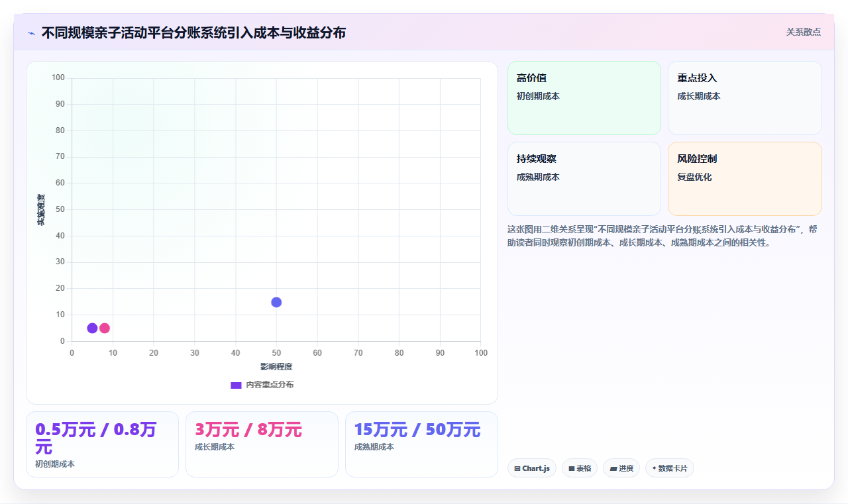Select the 0.5万元 / 0.8万元 stat card
Screen dimensions: 848x504
point(102,444)
